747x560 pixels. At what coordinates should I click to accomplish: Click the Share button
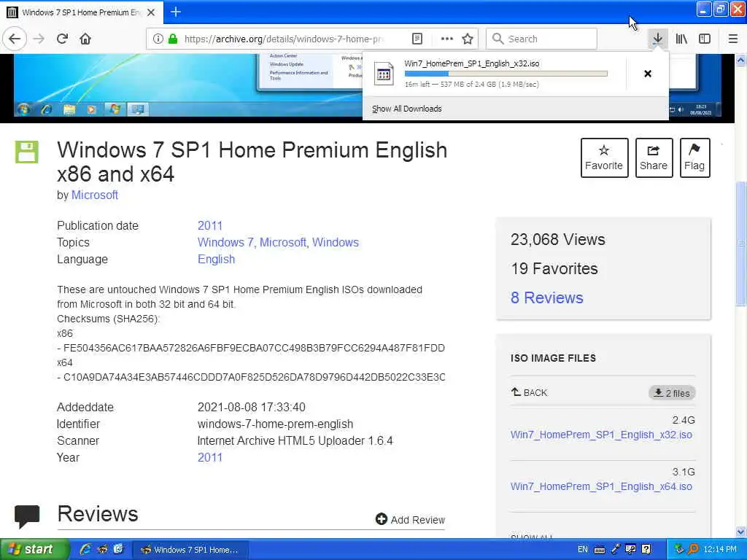click(654, 157)
